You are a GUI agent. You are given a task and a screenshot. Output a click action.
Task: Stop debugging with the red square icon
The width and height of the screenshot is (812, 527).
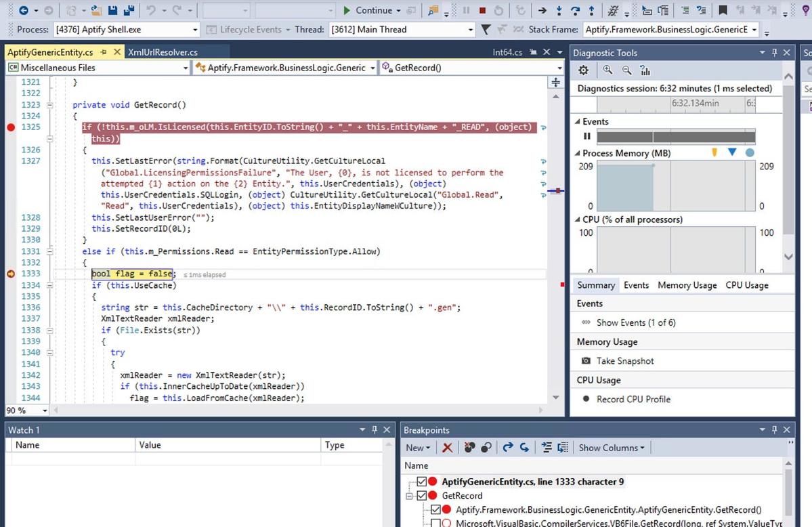click(484, 10)
